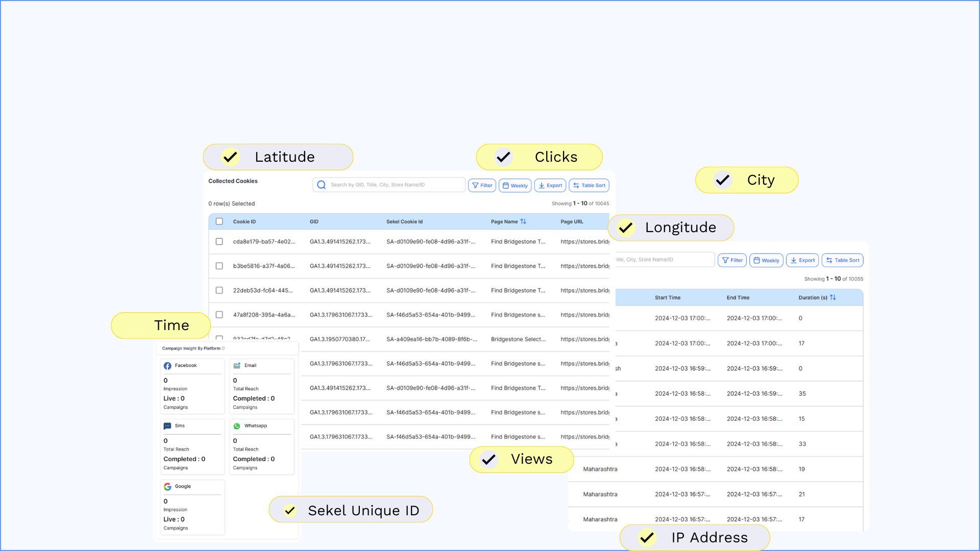Viewport: 980px width, 551px height.
Task: Click the Google platform icon
Action: pyautogui.click(x=167, y=487)
